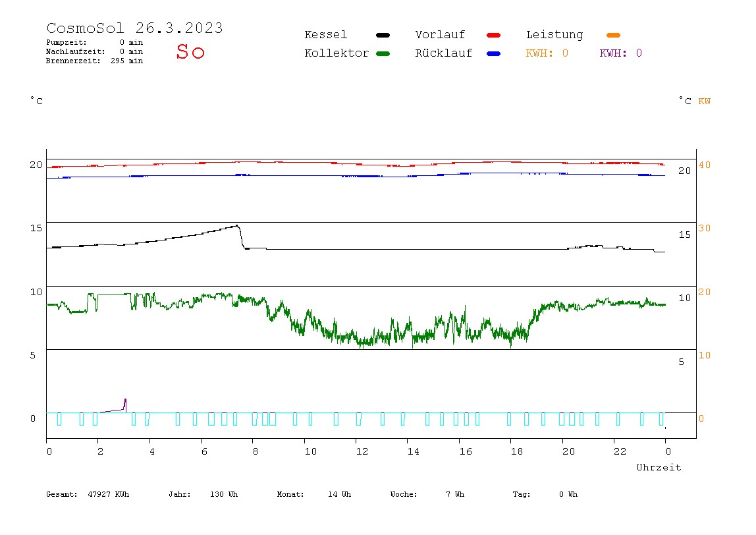Click the Kessel legend label
This screenshot has height=535, width=756.
click(x=325, y=35)
